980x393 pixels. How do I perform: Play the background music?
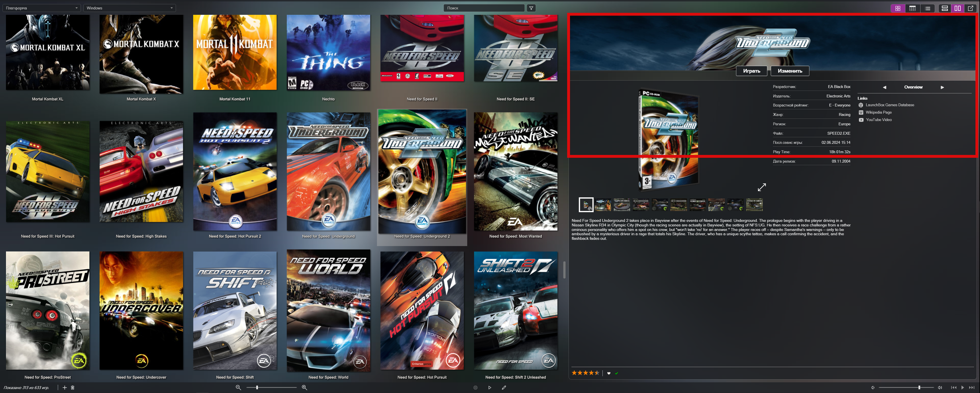point(963,387)
